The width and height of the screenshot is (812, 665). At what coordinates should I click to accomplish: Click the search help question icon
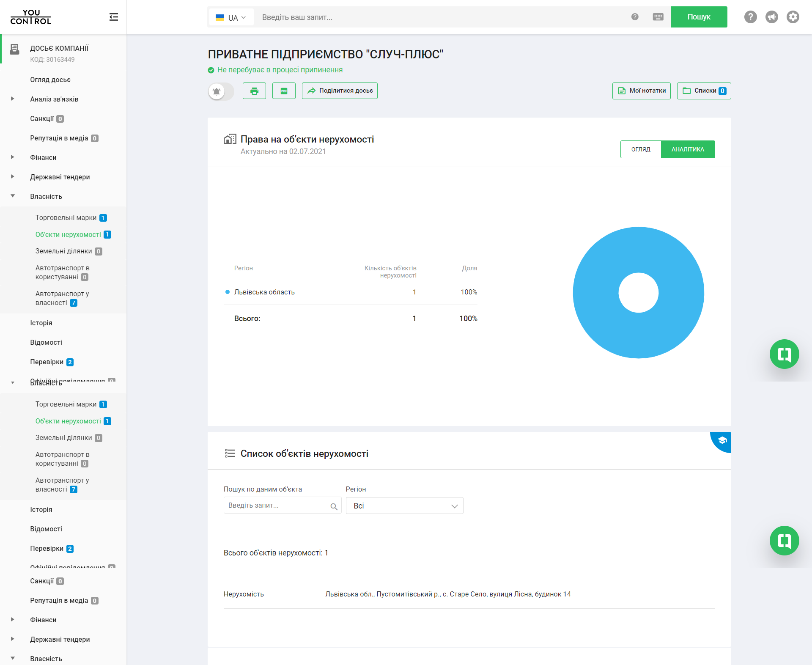[635, 17]
